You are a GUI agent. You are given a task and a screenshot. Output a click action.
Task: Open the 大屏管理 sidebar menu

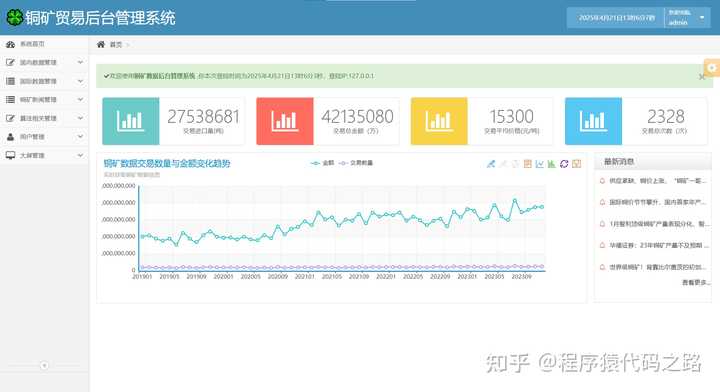click(x=45, y=156)
